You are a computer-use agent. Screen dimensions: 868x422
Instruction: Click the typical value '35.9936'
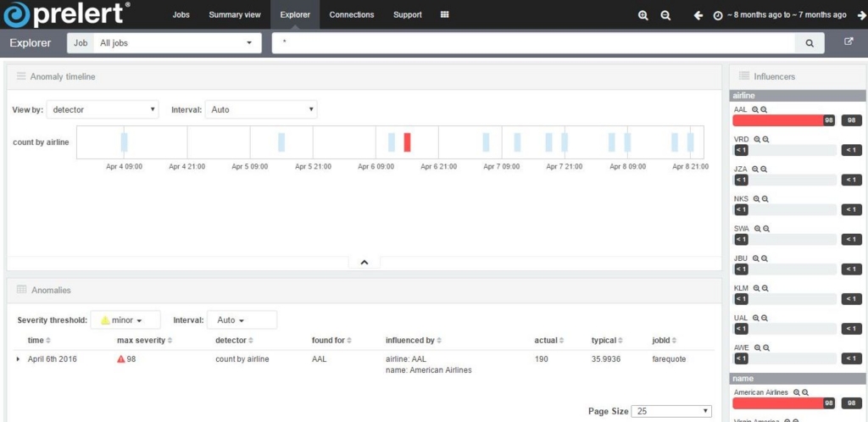pyautogui.click(x=605, y=359)
